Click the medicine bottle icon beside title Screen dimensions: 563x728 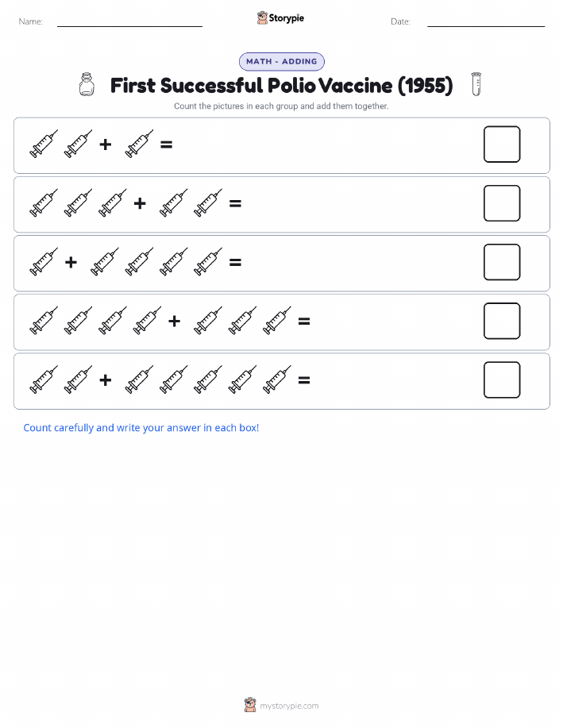pos(87,84)
